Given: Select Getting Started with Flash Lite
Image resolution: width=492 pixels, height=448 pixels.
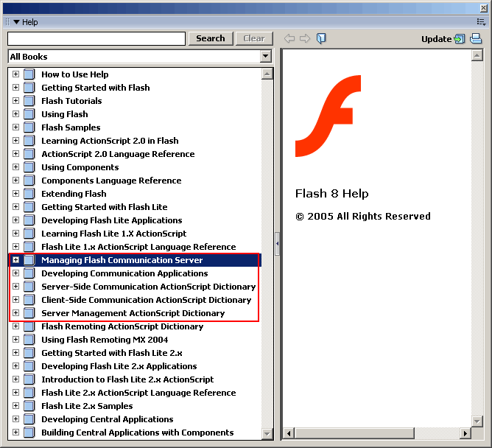Looking at the screenshot, I should (x=105, y=207).
